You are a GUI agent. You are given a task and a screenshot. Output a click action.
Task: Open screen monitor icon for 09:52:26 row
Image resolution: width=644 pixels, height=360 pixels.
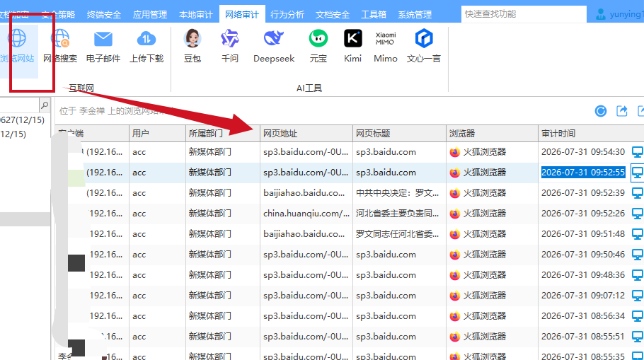[x=638, y=214]
